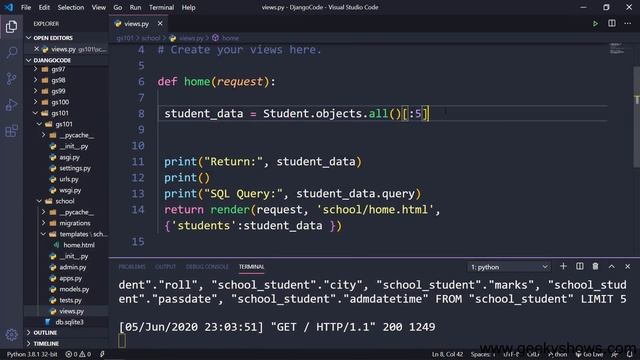Open the Explorer view in activity bar
The image size is (640, 360).
pyautogui.click(x=11, y=27)
